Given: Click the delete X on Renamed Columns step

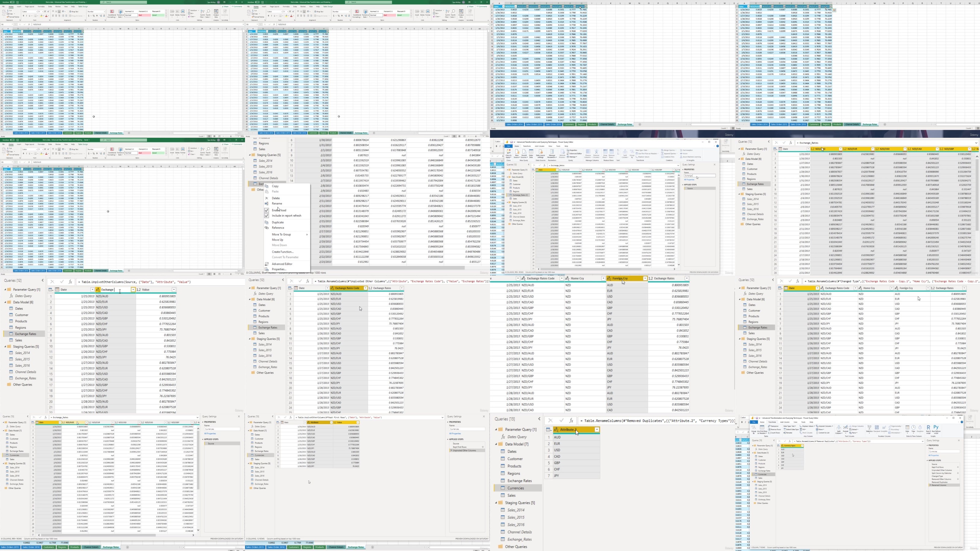Looking at the screenshot, I should pyautogui.click(x=931, y=485).
